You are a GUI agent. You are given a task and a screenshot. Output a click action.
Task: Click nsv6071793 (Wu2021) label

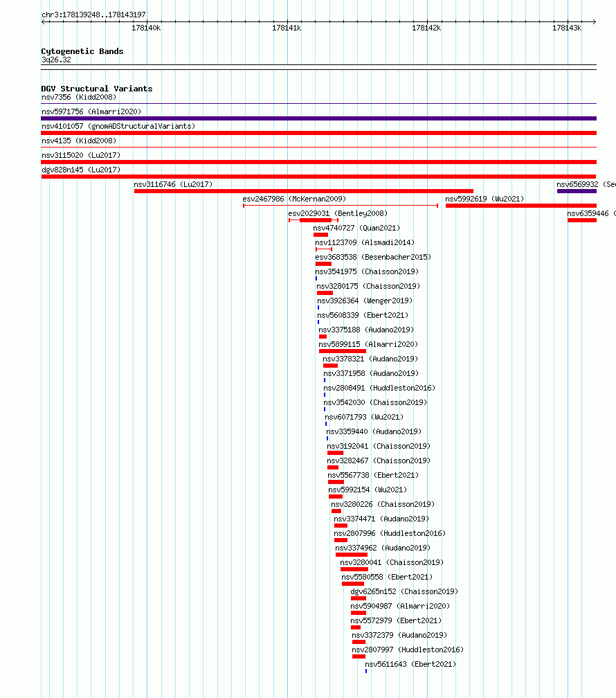click(365, 417)
